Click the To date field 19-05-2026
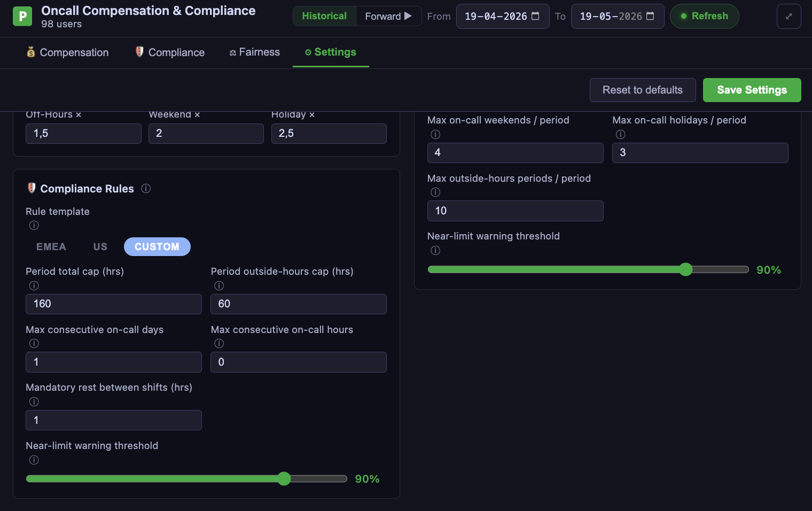 [x=617, y=16]
